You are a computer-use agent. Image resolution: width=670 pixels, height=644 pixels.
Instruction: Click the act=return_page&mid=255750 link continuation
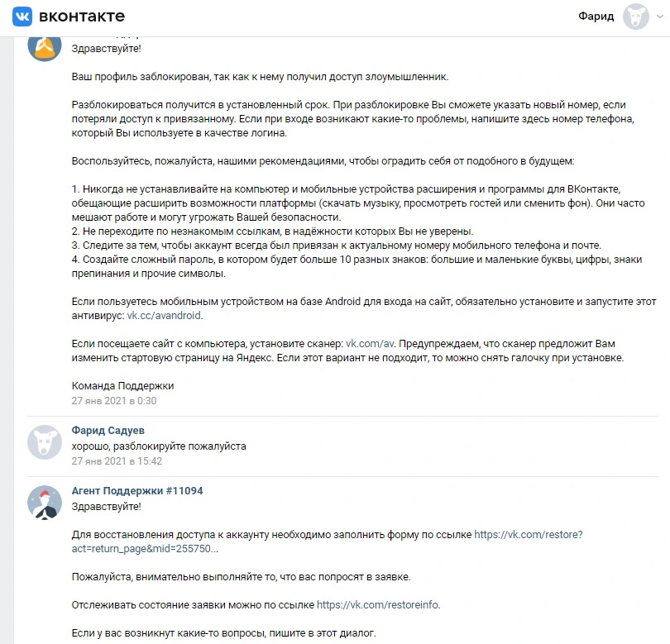pos(145,549)
